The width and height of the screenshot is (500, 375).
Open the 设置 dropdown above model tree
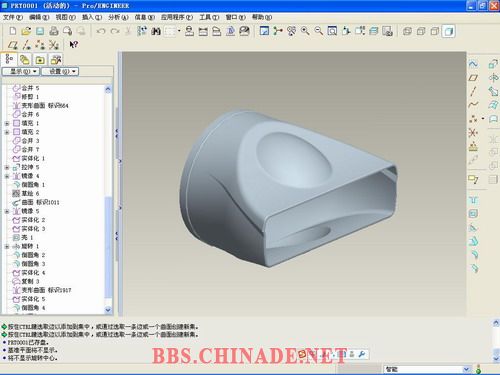[60, 71]
